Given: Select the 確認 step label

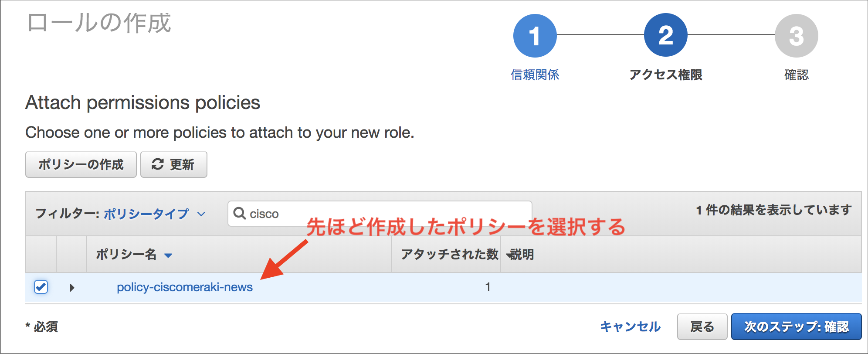Looking at the screenshot, I should (x=796, y=75).
